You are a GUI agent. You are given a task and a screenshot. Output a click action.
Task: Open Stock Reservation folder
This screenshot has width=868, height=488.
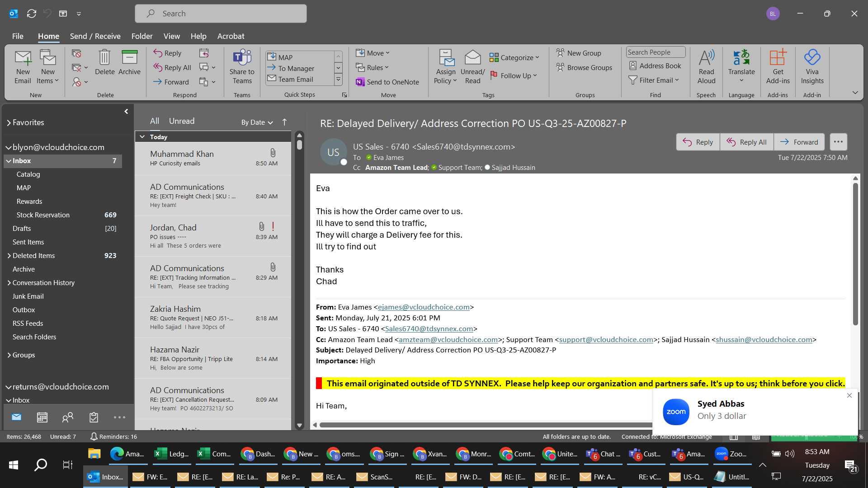click(63, 215)
